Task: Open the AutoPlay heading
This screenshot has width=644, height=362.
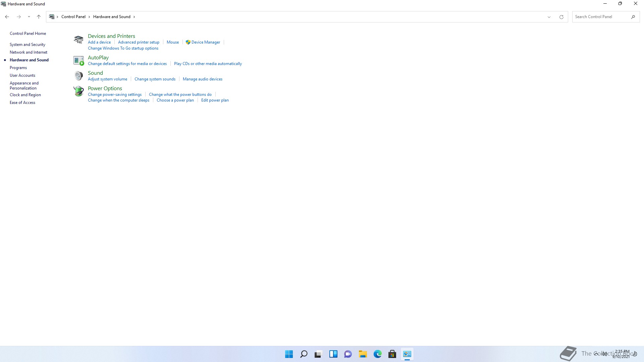Action: (x=98, y=58)
